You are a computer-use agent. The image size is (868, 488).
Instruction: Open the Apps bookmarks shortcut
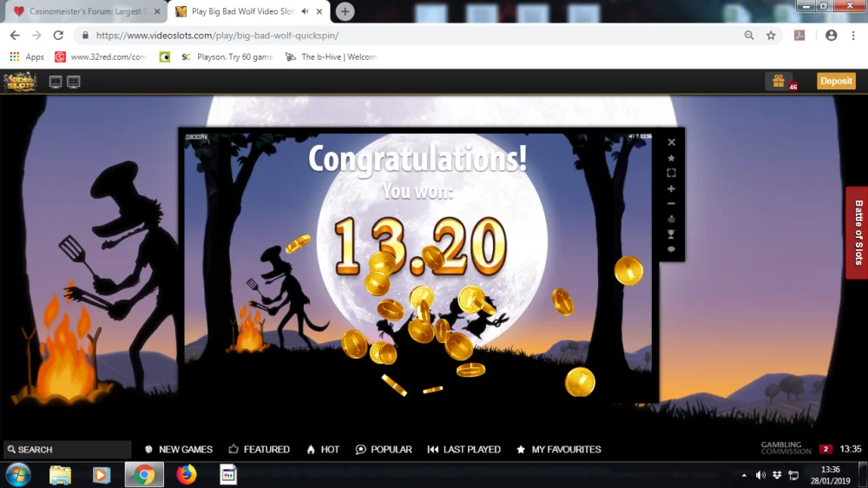(27, 56)
